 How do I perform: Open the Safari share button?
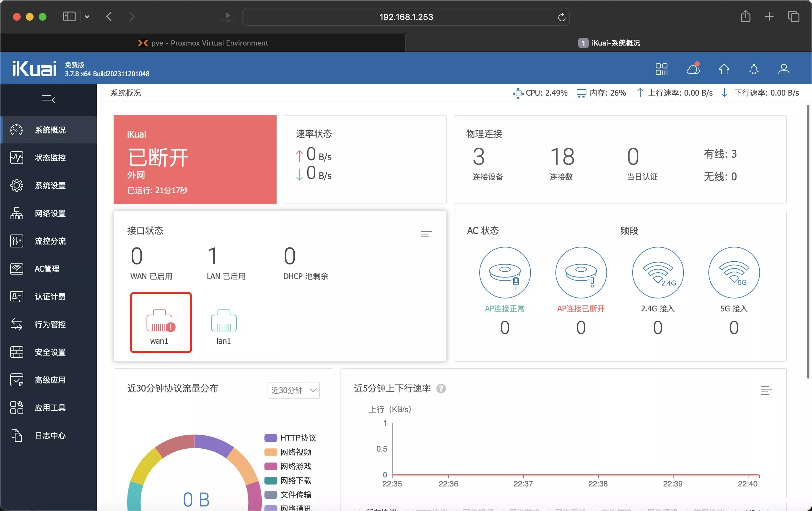click(745, 16)
